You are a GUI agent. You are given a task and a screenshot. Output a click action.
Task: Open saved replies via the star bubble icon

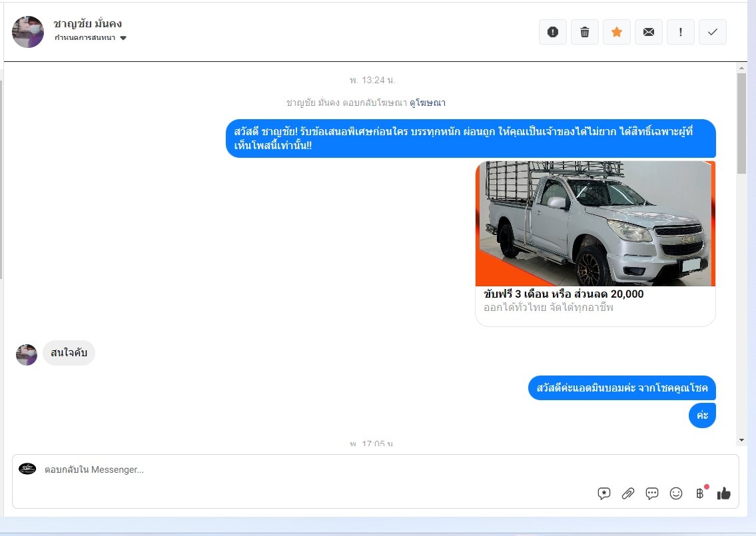click(x=604, y=493)
